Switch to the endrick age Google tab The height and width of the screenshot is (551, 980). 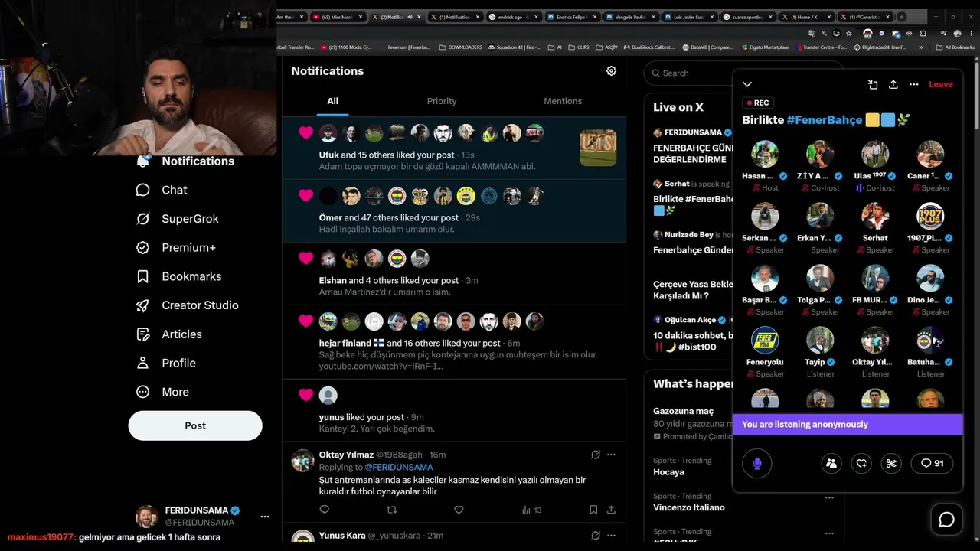point(514,17)
